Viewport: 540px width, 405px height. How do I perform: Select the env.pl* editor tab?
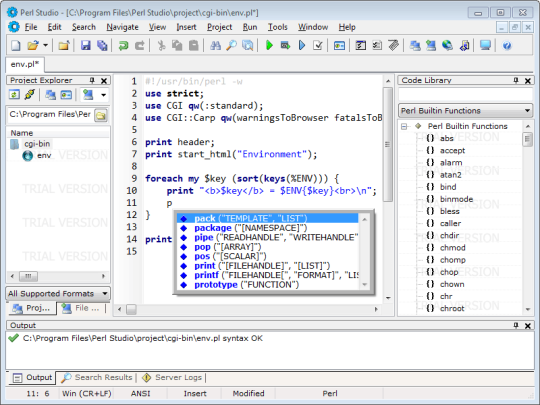click(25, 64)
